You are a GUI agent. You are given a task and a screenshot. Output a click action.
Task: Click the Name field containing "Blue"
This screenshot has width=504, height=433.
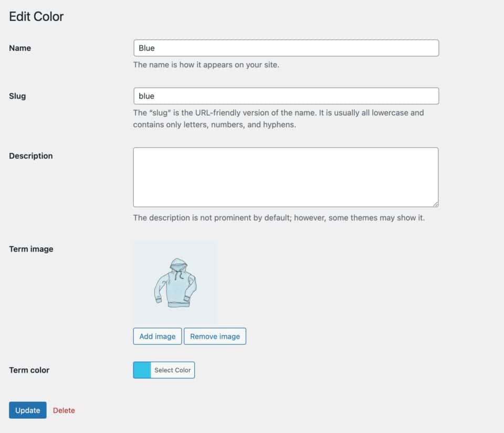click(286, 48)
